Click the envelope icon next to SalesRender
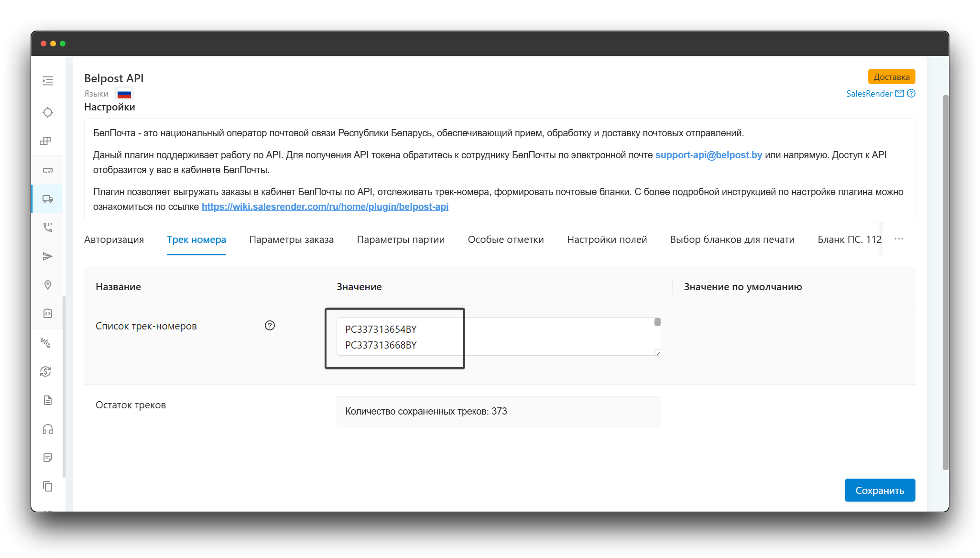Viewport: 980px width, 558px height. pos(899,93)
